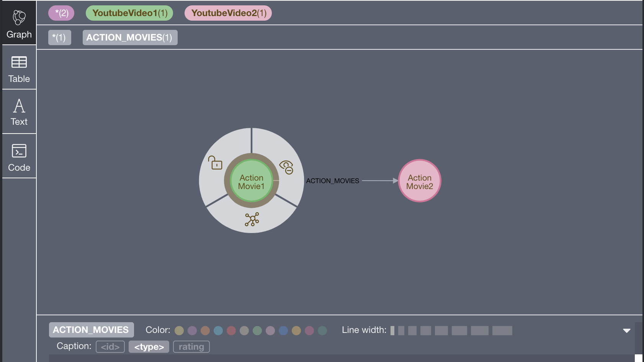Pick the tenth color swatch, gold
644x362 pixels.
(x=296, y=331)
